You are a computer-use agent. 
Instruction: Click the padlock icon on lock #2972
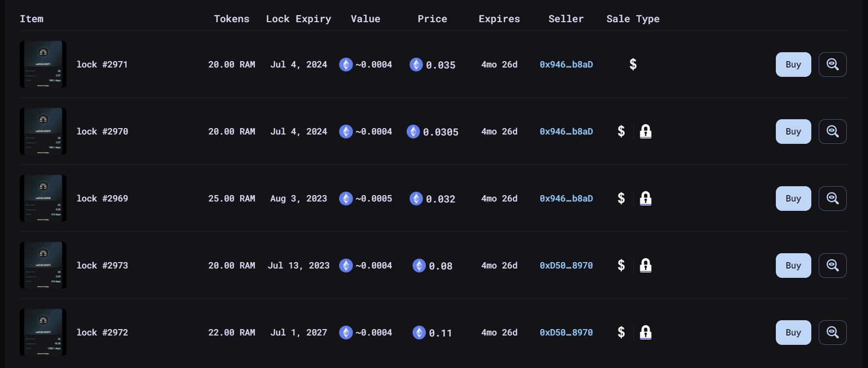645,333
